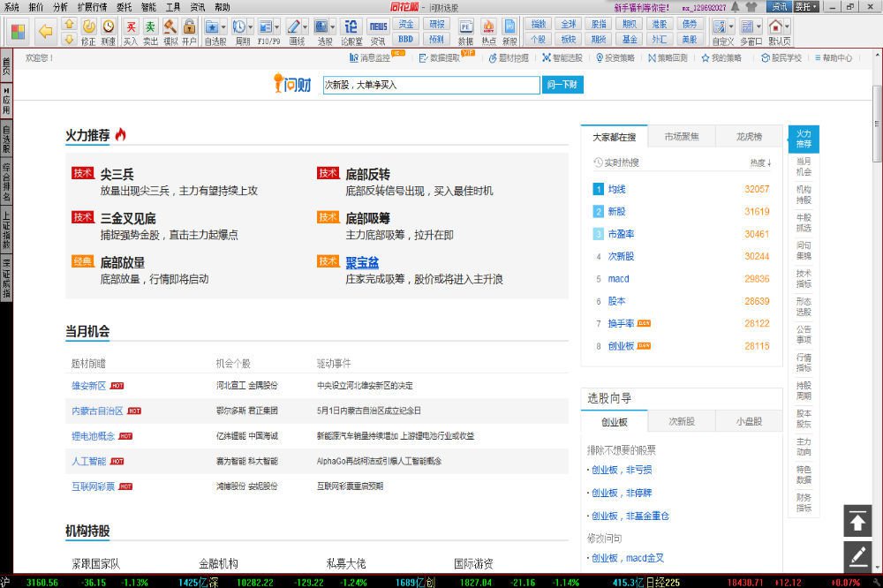Screen dimensions: 883x588
Task: Open the 策略回测 link
Action: click(668, 57)
